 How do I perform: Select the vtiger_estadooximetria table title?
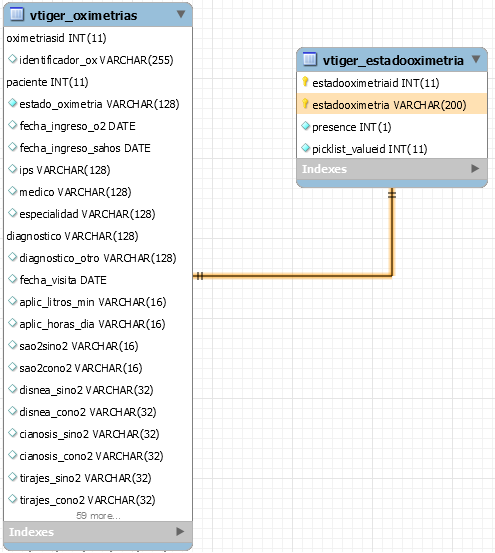tap(393, 60)
